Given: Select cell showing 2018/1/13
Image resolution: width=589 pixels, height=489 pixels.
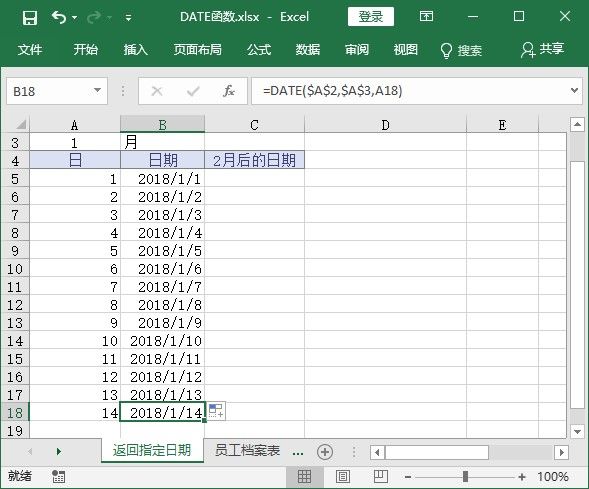Looking at the screenshot, I should tap(162, 395).
